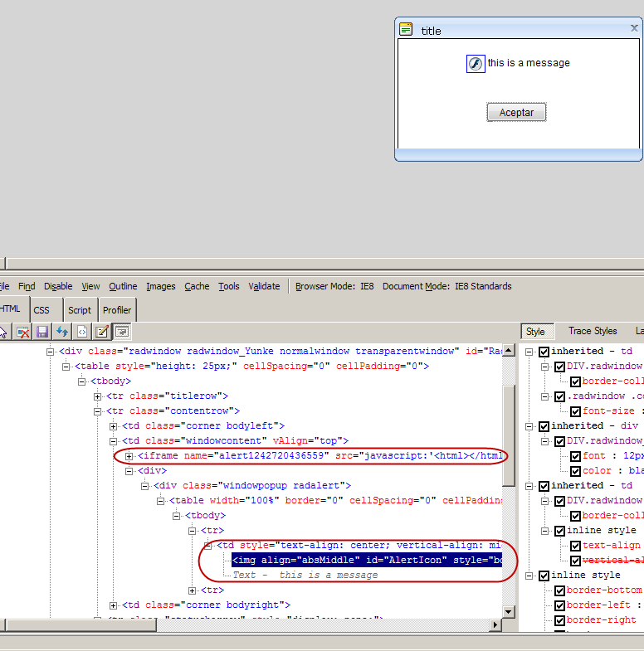Expand the tr class titlerow node
The image size is (644, 651).
[x=97, y=397]
